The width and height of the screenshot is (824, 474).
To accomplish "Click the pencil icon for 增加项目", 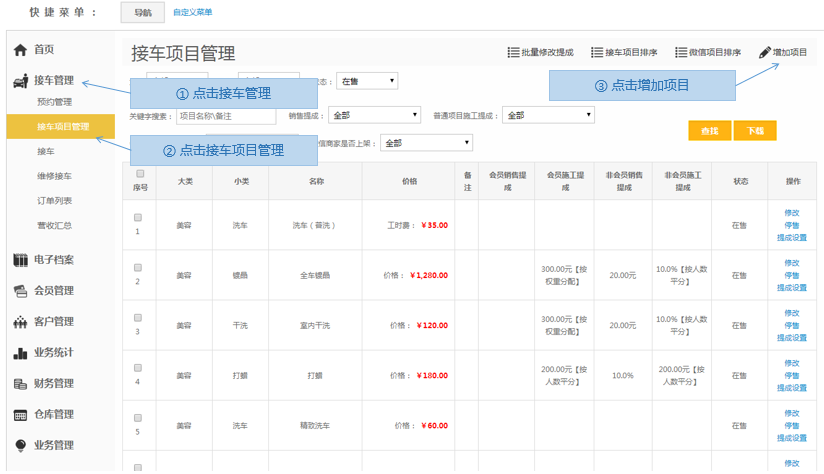I will (x=765, y=52).
